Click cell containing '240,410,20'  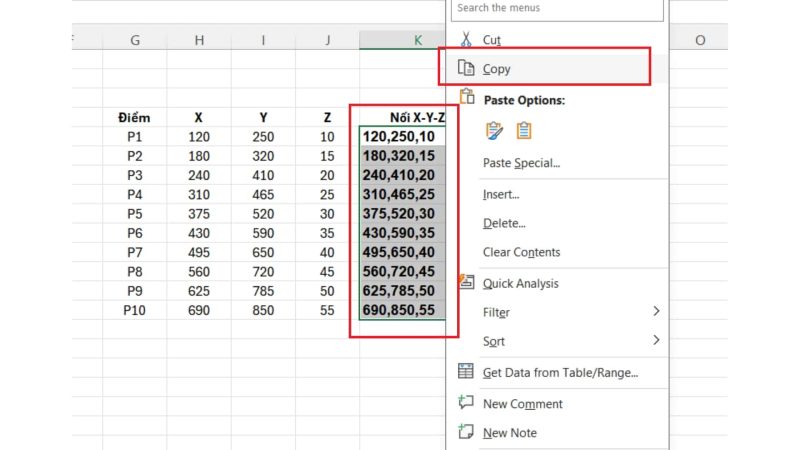pos(403,176)
